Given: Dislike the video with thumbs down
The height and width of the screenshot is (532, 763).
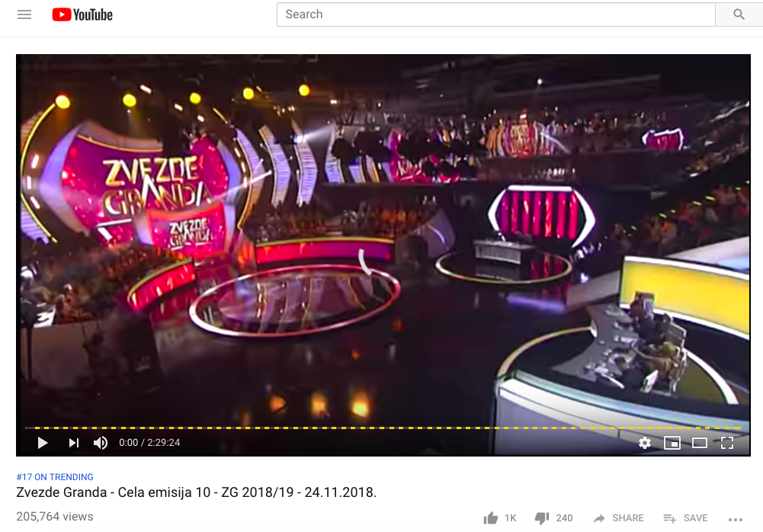Looking at the screenshot, I should [x=553, y=518].
